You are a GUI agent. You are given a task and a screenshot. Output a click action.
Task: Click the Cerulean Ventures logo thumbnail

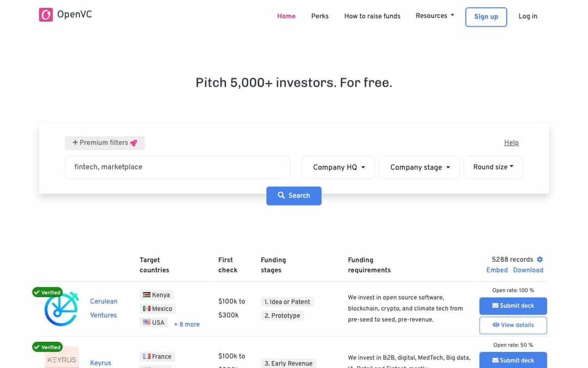[60, 308]
